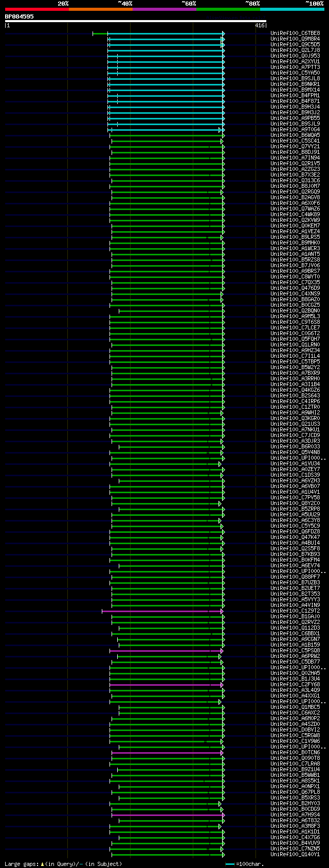Select label UniRef100_C5YA50

295,73
